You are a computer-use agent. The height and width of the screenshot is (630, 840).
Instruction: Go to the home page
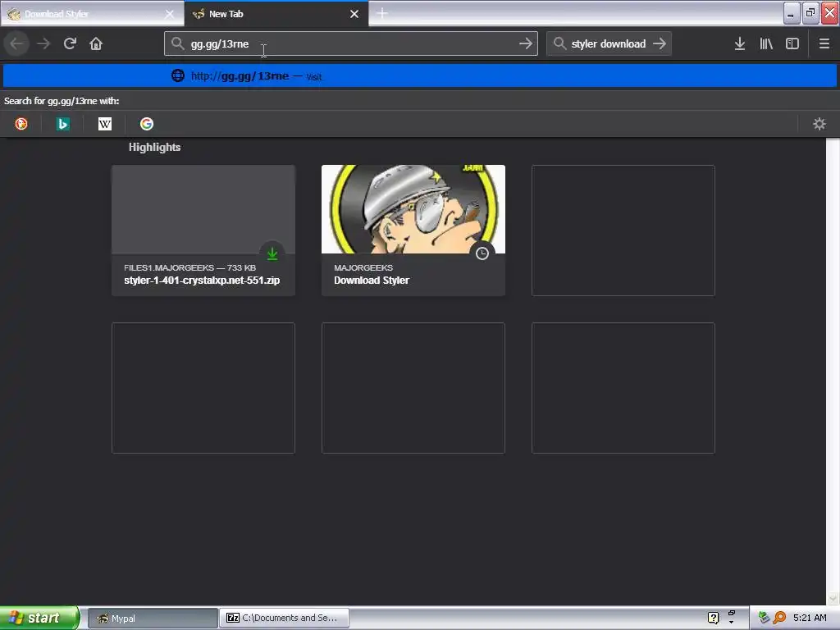[96, 43]
